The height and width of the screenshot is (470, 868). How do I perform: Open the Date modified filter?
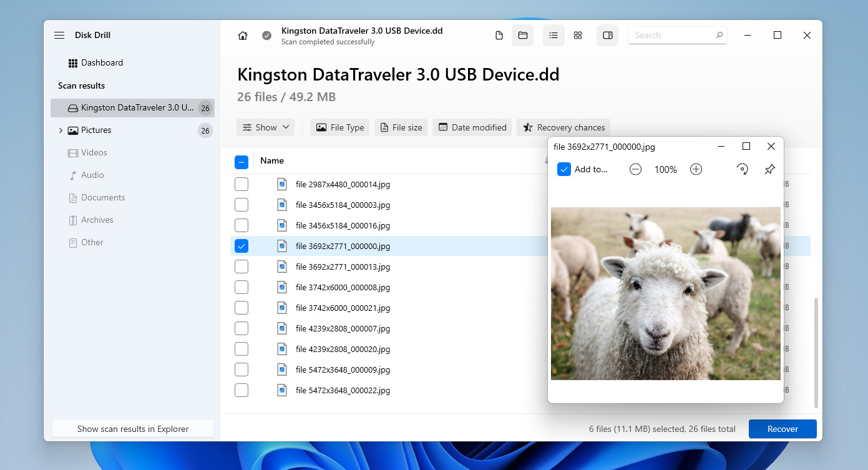(x=472, y=127)
